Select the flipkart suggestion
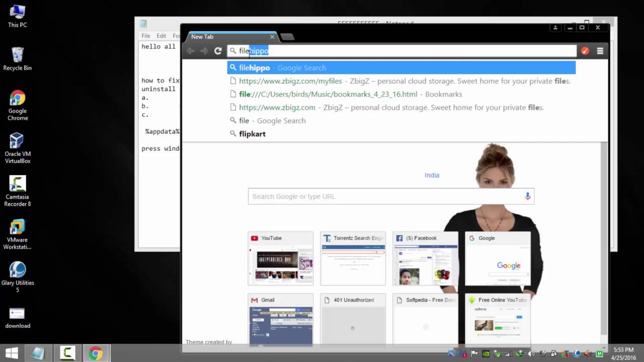The width and height of the screenshot is (644, 362). click(x=401, y=134)
